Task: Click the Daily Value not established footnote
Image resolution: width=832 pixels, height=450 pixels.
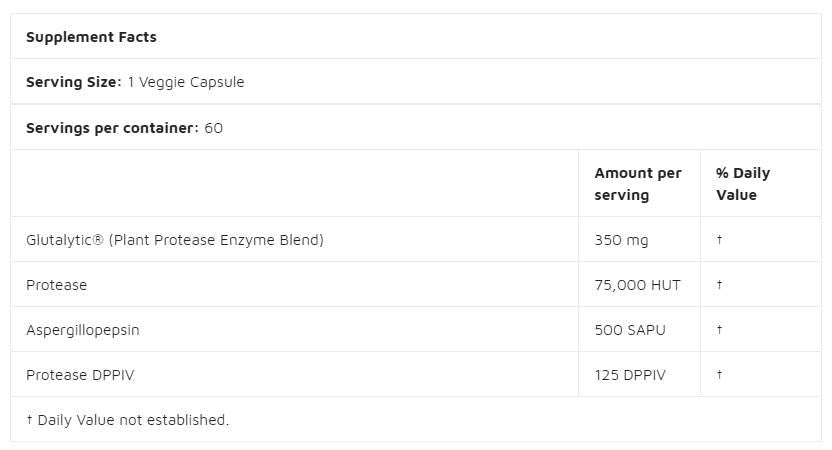Action: [128, 420]
